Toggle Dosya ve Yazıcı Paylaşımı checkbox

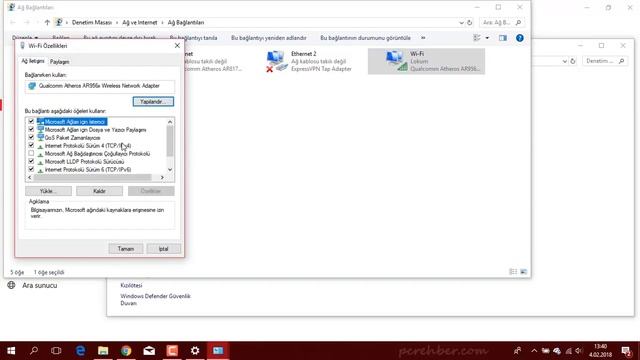click(x=31, y=129)
